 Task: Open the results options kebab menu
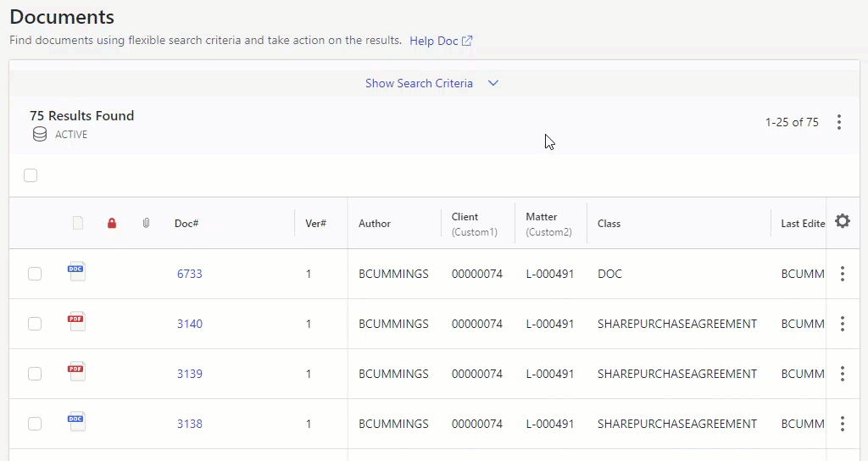[x=838, y=122]
